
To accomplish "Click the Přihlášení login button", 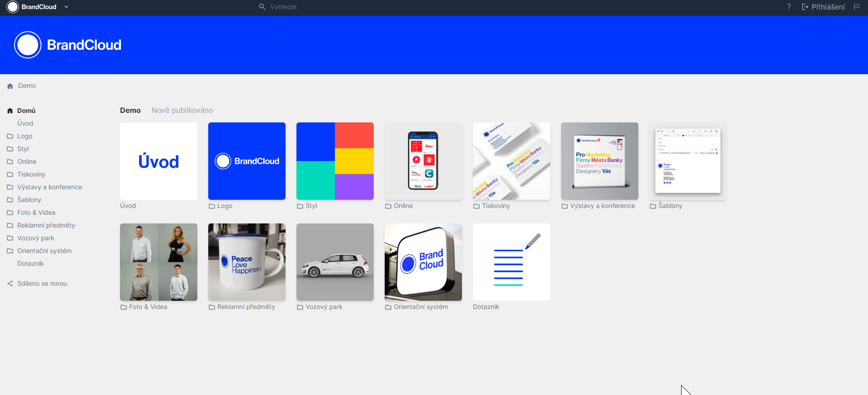I will (x=823, y=7).
